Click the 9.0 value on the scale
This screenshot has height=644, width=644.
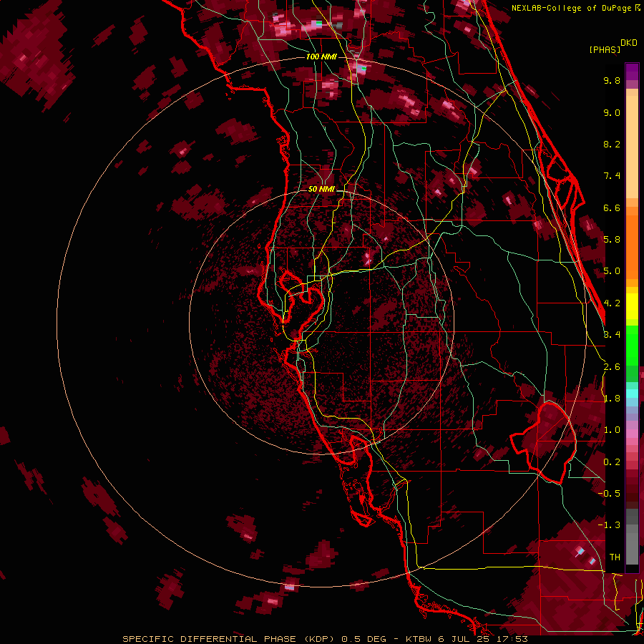tap(612, 112)
